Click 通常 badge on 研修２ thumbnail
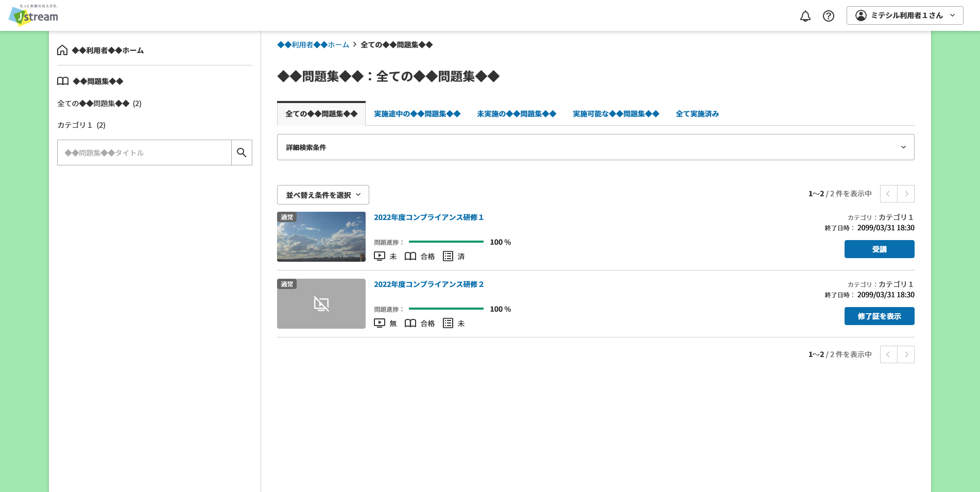Screen dimensions: 980x492 pos(287,284)
